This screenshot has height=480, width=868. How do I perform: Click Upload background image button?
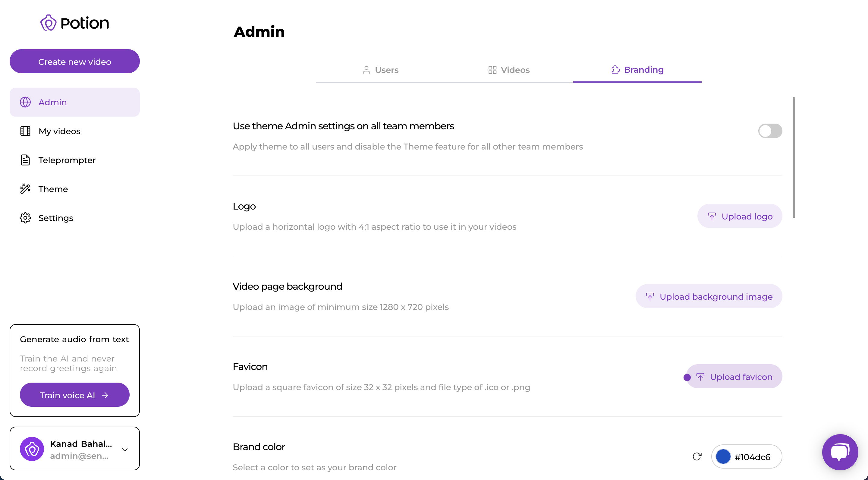tap(709, 296)
